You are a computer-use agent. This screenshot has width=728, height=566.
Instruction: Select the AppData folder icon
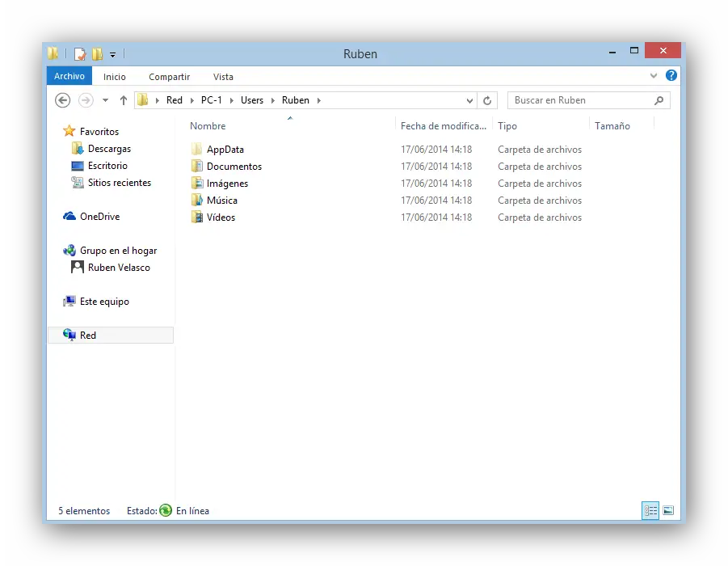pyautogui.click(x=197, y=149)
